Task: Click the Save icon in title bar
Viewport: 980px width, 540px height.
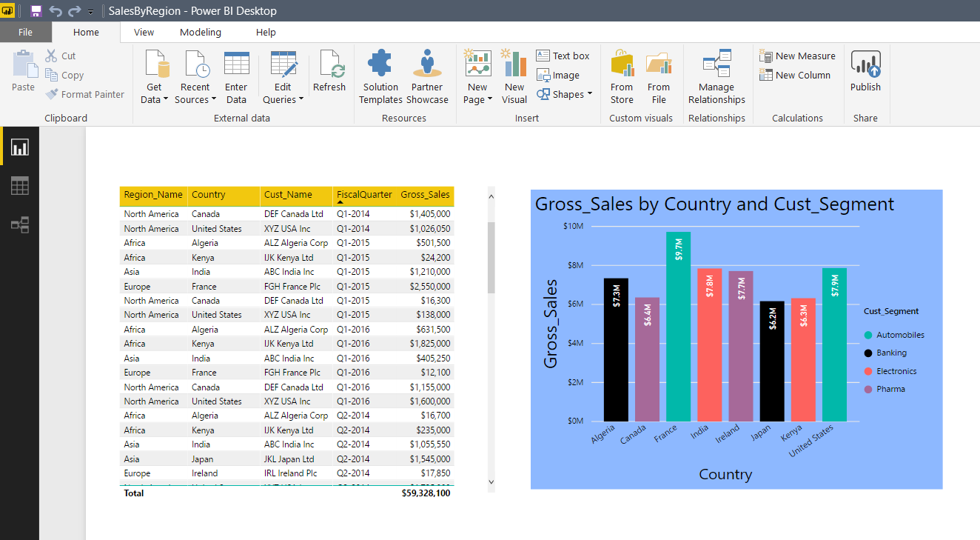Action: click(36, 11)
